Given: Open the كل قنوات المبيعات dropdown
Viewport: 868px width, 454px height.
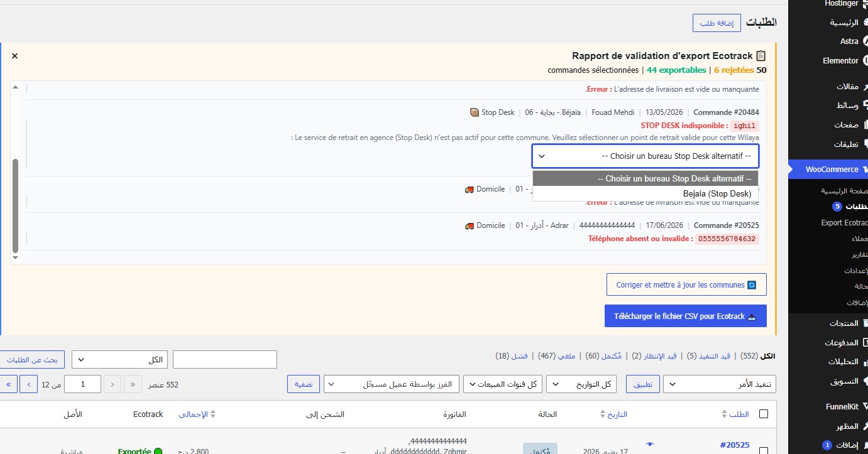Looking at the screenshot, I should 502,384.
